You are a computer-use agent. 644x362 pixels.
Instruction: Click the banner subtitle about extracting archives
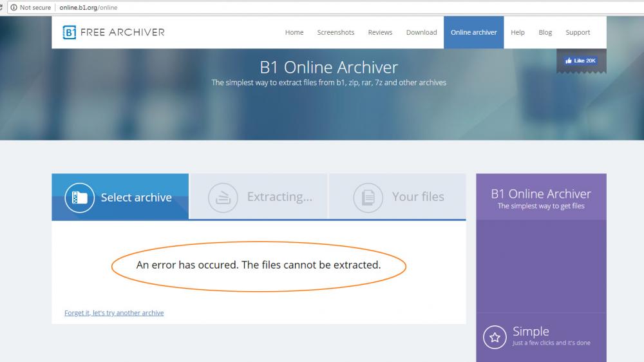tap(328, 82)
